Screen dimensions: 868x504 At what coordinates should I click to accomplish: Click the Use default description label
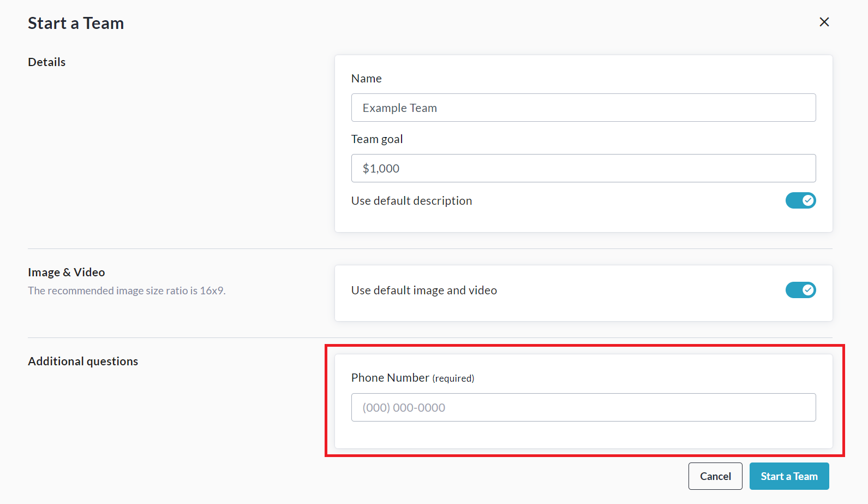(x=411, y=201)
